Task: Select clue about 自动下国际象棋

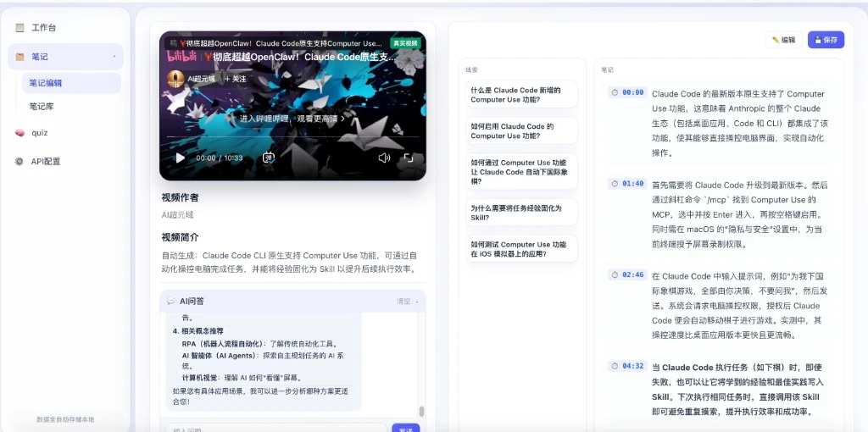Action: [x=521, y=171]
